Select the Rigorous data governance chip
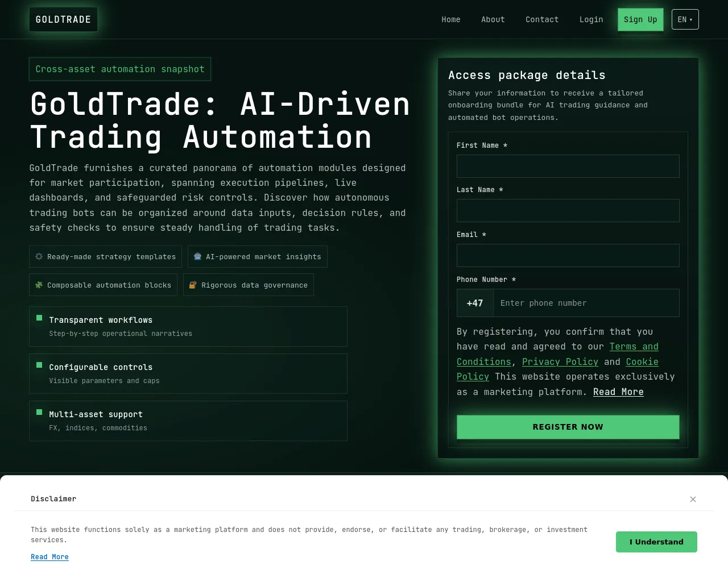Image resolution: width=728 pixels, height=582 pixels. (x=248, y=285)
